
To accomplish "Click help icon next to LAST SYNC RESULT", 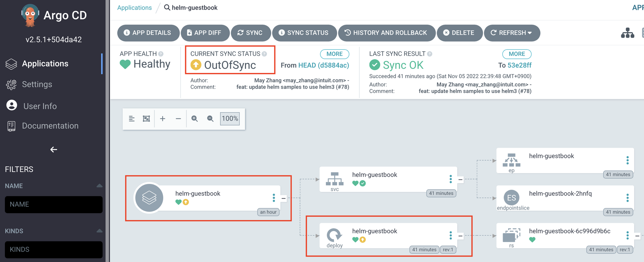I will coord(430,54).
